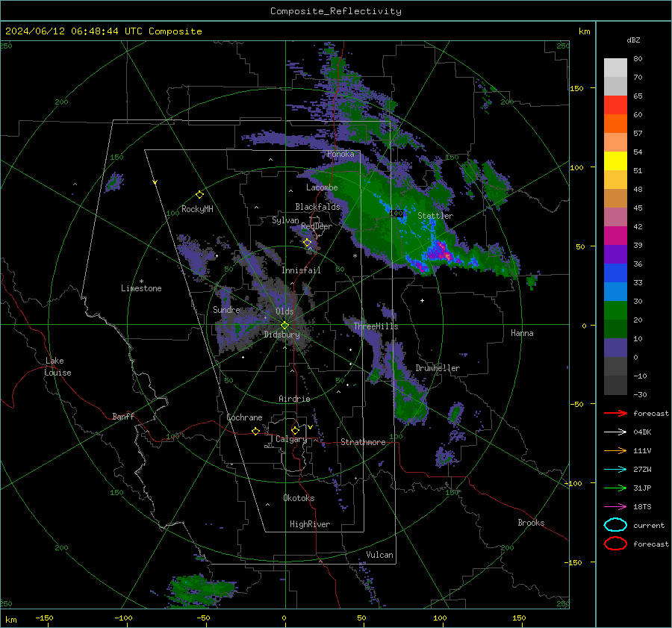The height and width of the screenshot is (628, 672).
Task: Click the green 31JP arrow legend icon
Action: [615, 488]
